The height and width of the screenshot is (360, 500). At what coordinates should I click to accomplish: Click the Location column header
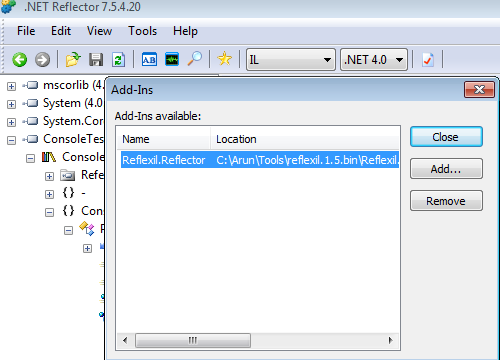click(x=304, y=139)
